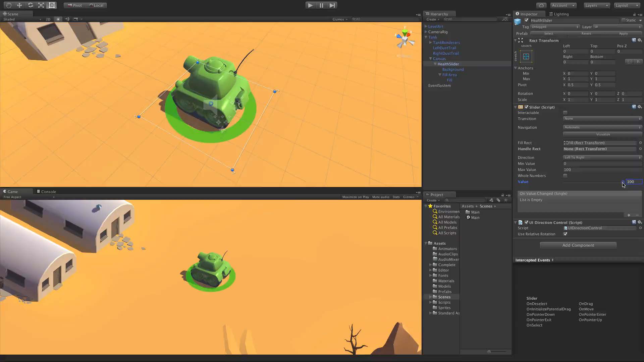Toggle scene view lighting icon
The height and width of the screenshot is (362, 644).
(x=58, y=19)
